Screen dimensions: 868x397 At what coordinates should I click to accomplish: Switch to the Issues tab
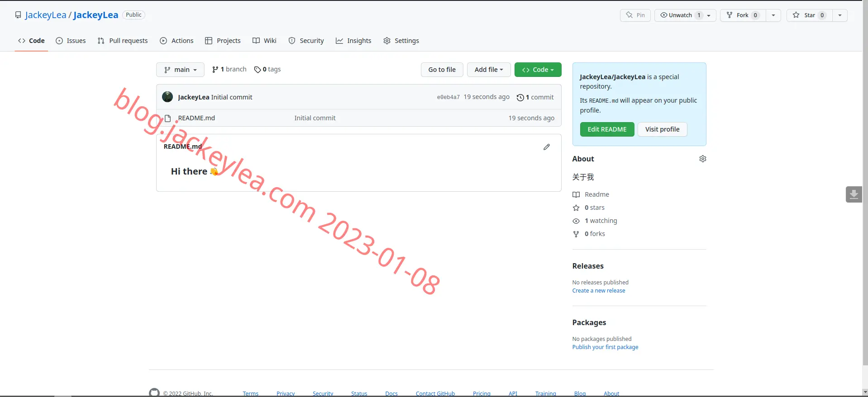pyautogui.click(x=71, y=41)
